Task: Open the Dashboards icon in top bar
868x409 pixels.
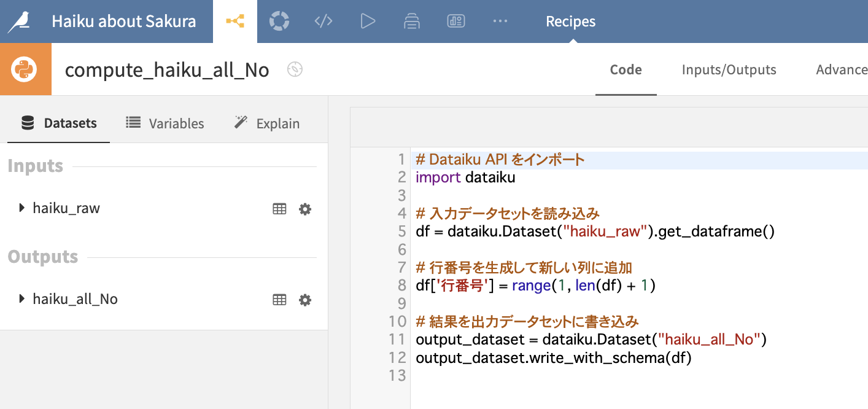Action: click(456, 21)
